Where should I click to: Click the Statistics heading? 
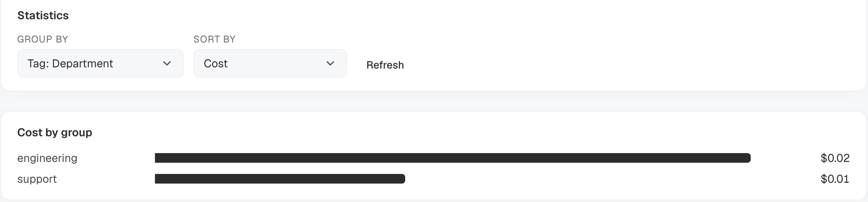pyautogui.click(x=43, y=16)
